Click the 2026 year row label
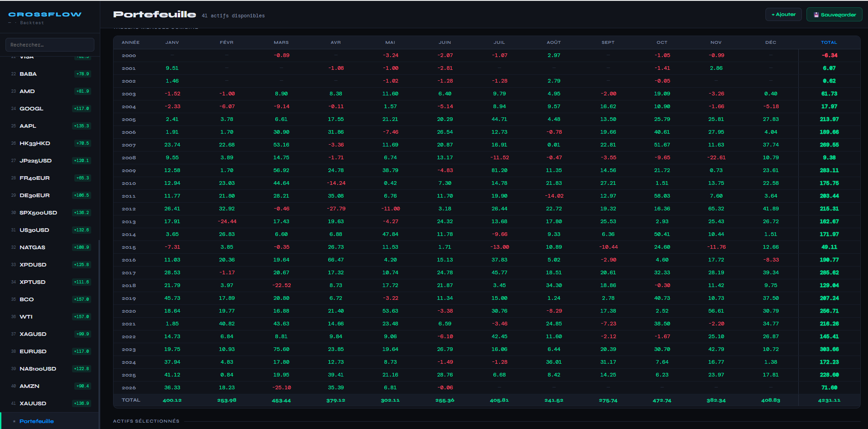Image resolution: width=868 pixels, height=429 pixels. 129,388
